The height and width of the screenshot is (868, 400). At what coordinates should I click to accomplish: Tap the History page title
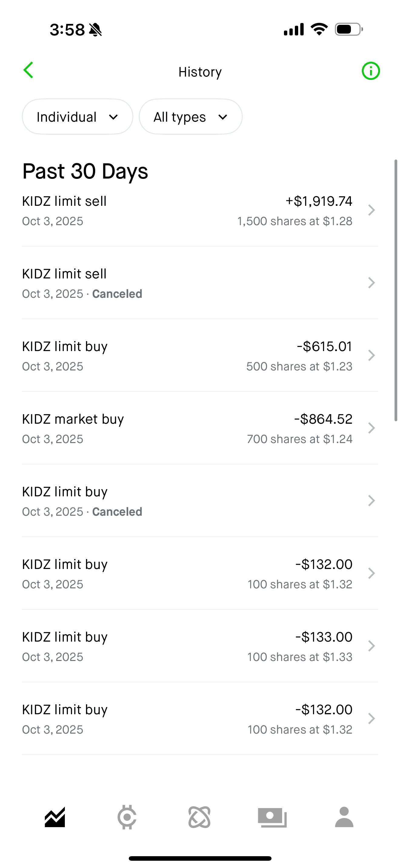point(200,72)
